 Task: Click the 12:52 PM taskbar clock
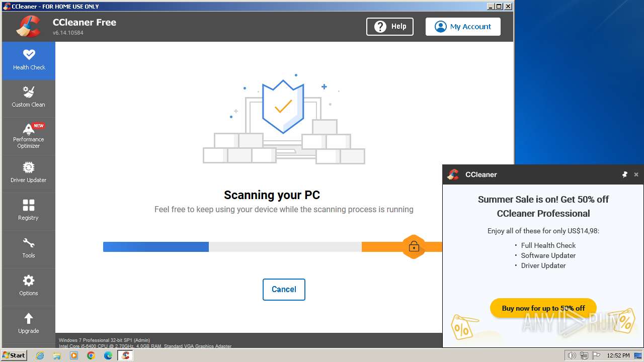[x=618, y=355]
